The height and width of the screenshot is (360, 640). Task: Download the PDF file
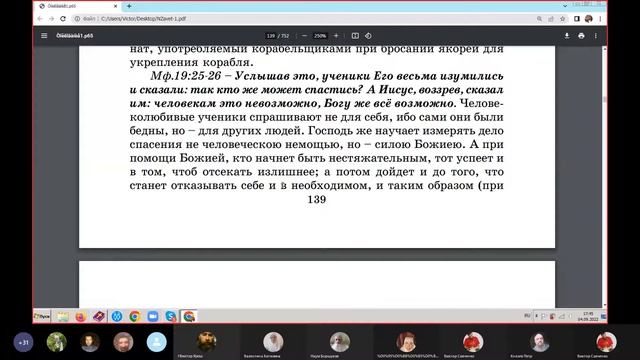tap(567, 36)
